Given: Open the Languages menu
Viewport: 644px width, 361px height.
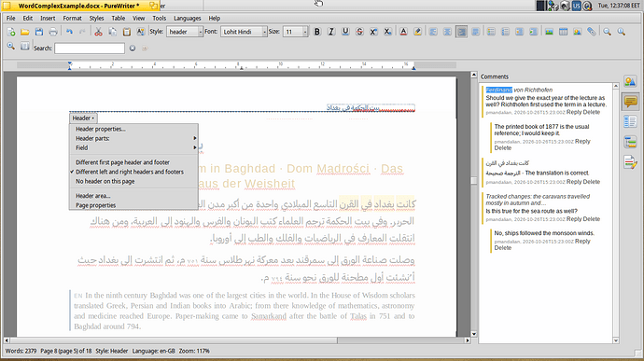Looking at the screenshot, I should (x=188, y=18).
